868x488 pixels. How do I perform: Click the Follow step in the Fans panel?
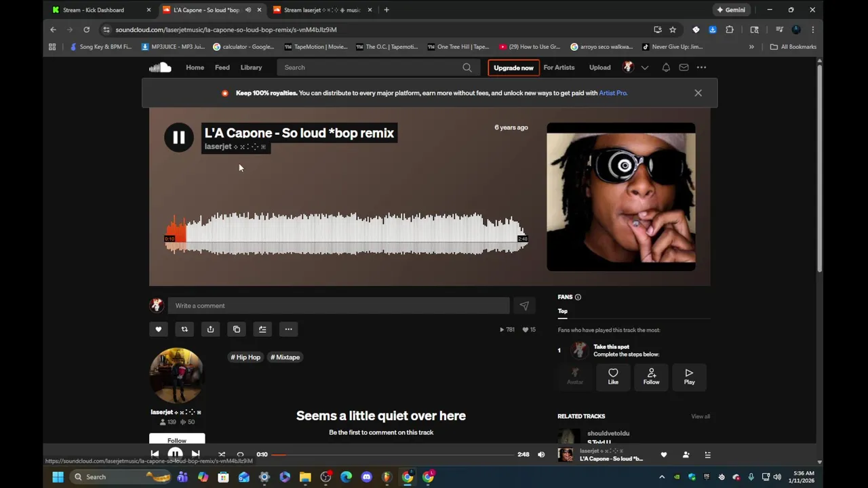(651, 376)
